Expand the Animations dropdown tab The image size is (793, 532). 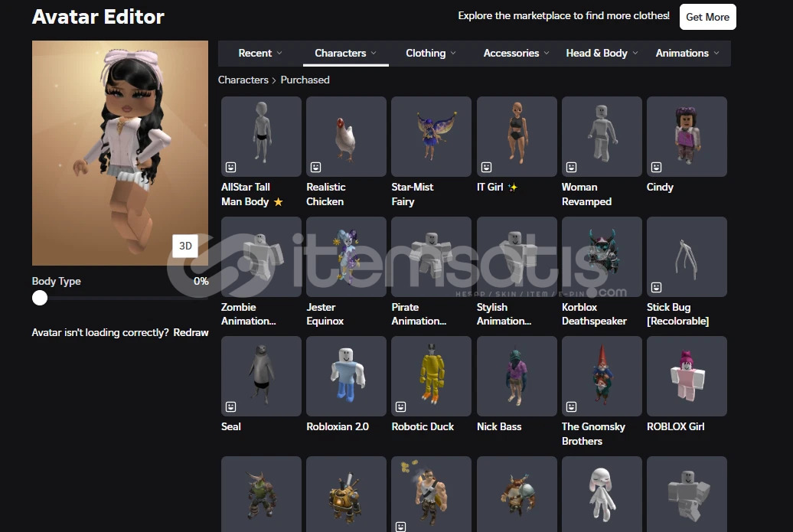point(687,53)
